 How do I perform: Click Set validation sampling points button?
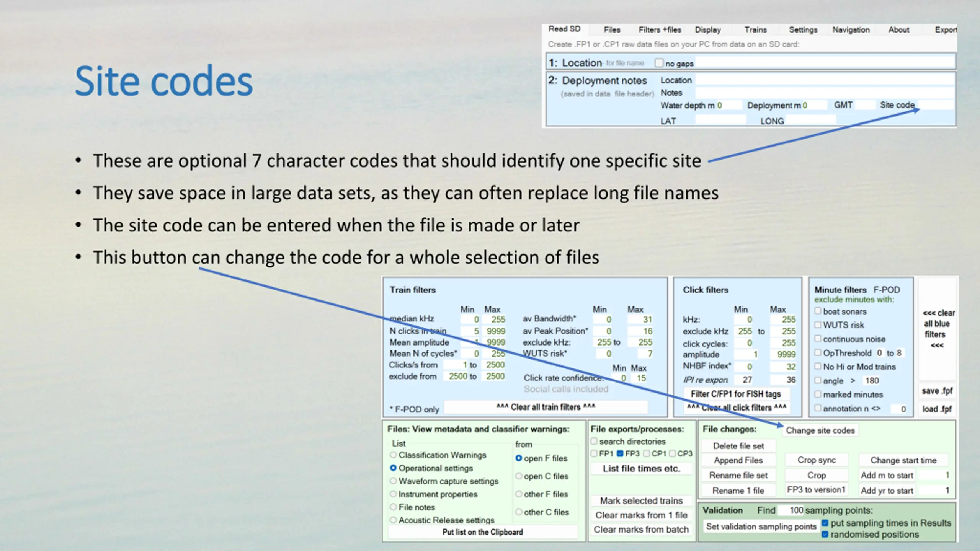pyautogui.click(x=761, y=527)
